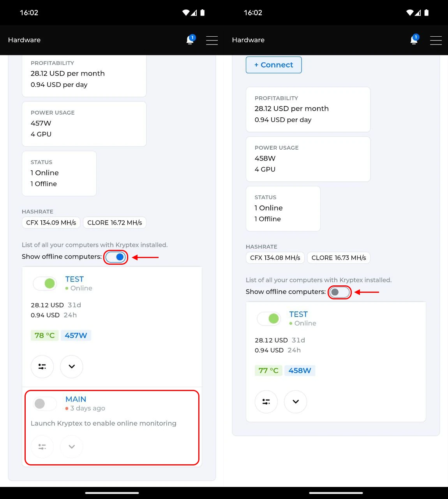Open the MAIN computer's settings sliders icon
The image size is (448, 499).
tap(42, 447)
